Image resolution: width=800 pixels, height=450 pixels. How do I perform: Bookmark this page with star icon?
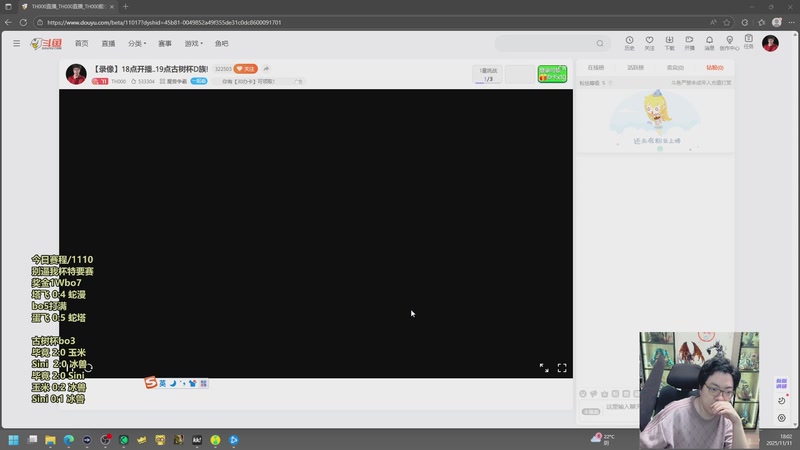point(727,22)
